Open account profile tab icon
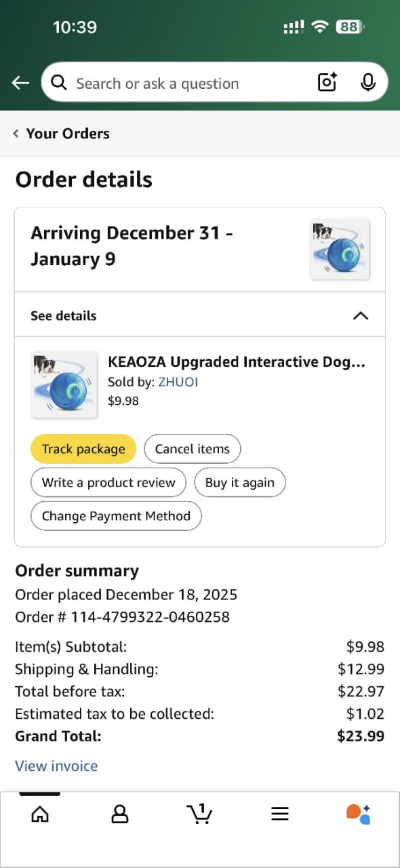This screenshot has width=400, height=868. 119,814
